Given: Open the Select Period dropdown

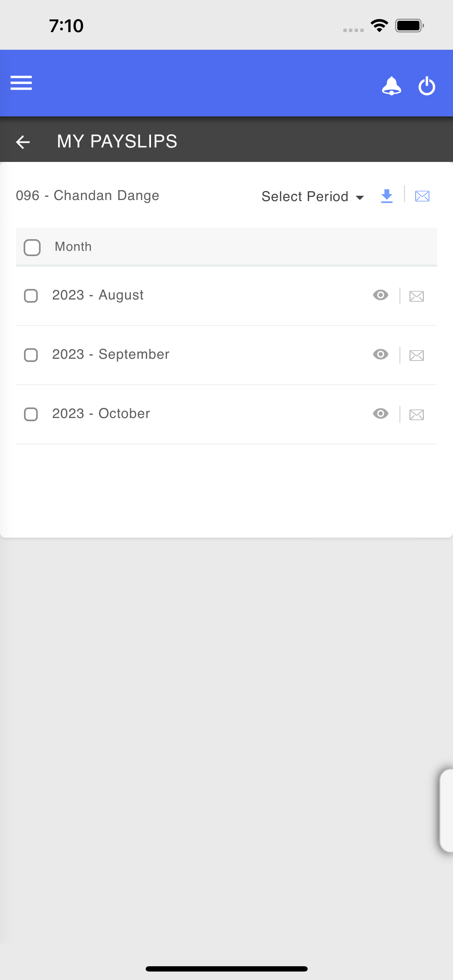Looking at the screenshot, I should tap(313, 196).
